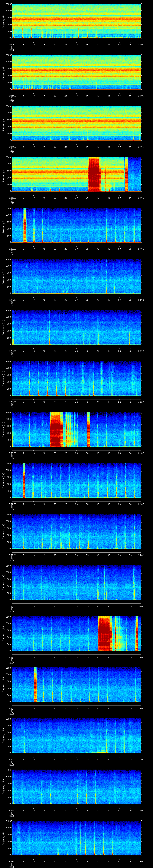Screen dimensions: 153x868
Task: Click the 31:00 end time label
Action: [141, 453]
